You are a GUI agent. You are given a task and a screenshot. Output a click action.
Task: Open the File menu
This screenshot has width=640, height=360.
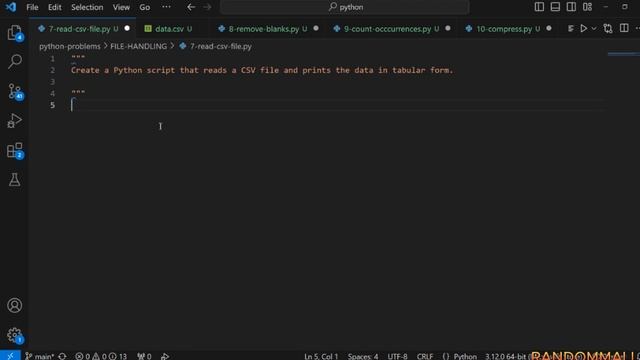point(32,7)
